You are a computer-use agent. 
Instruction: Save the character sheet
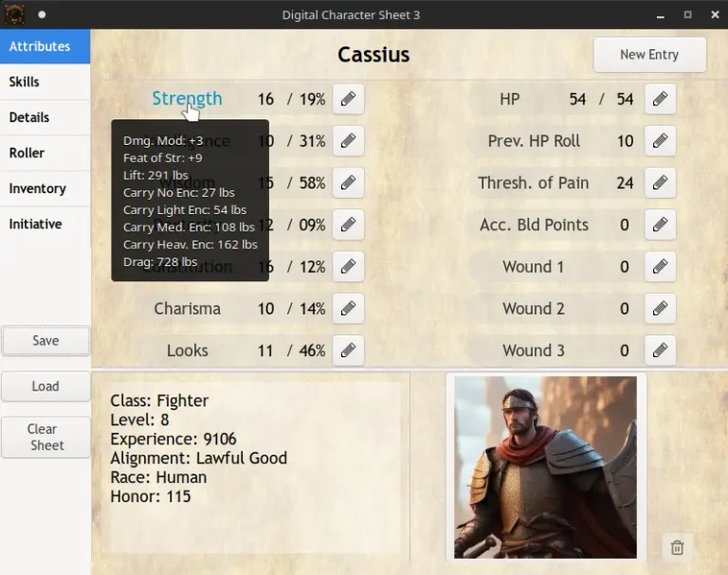[45, 341]
